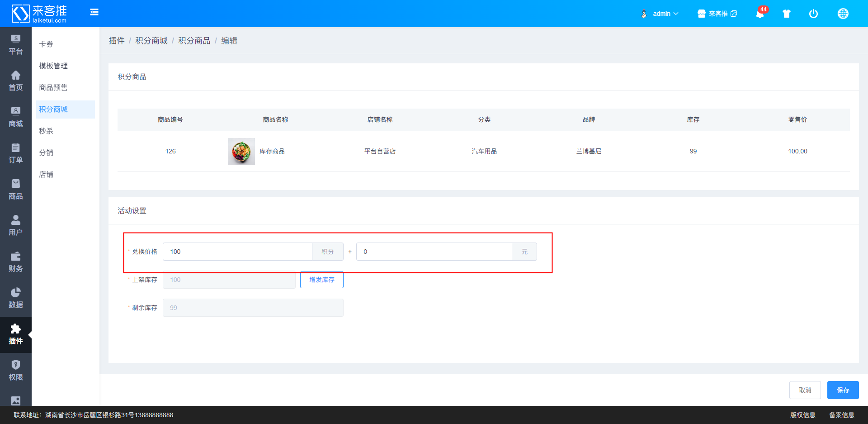
Task: Click the 库存商品 product thumbnail
Action: 241,152
